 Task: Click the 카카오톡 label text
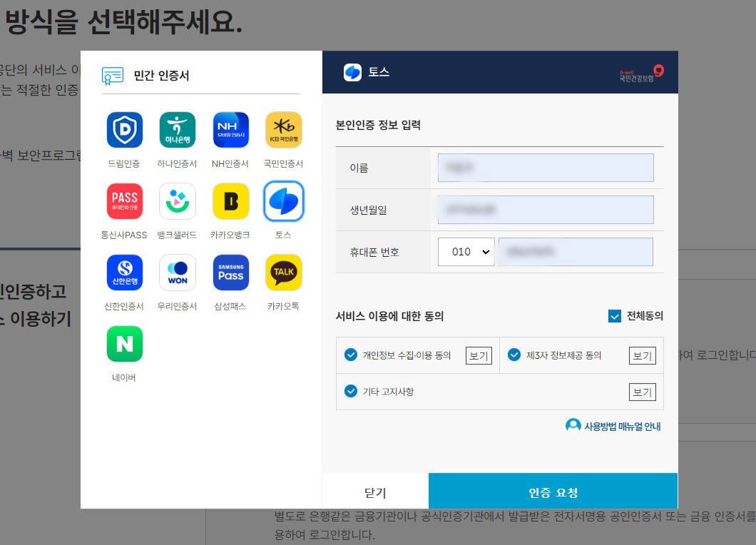tap(284, 306)
